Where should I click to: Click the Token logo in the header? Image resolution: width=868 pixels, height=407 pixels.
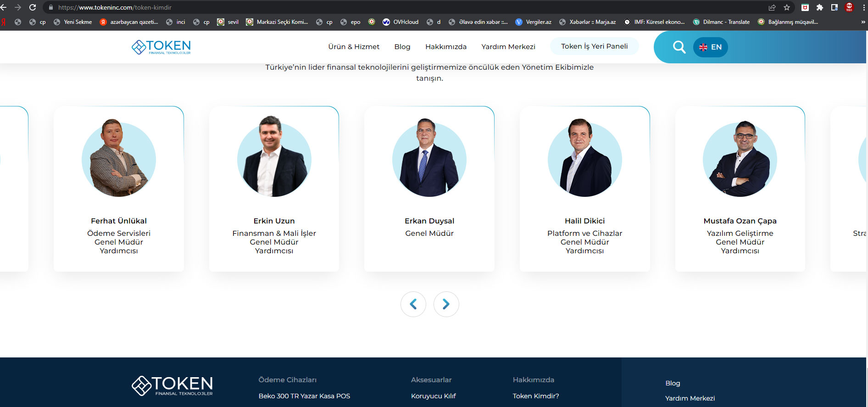[161, 47]
